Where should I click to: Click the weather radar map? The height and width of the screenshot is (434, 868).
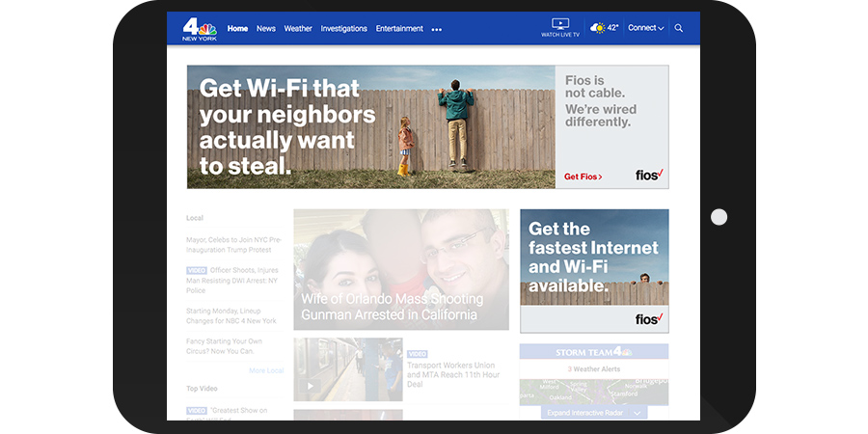pyautogui.click(x=594, y=392)
